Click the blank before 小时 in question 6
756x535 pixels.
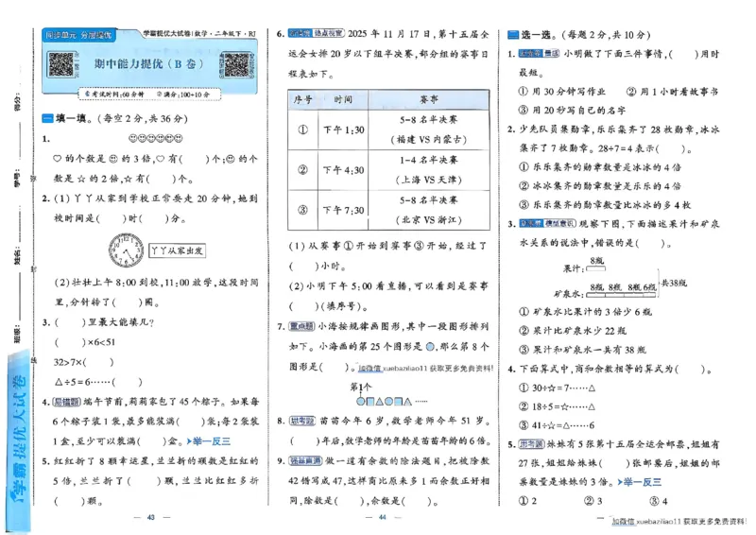pyautogui.click(x=303, y=266)
